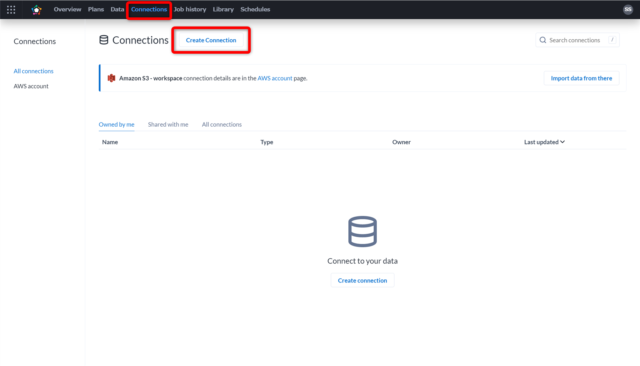
Task: Open the user avatar menu
Action: point(628,9)
